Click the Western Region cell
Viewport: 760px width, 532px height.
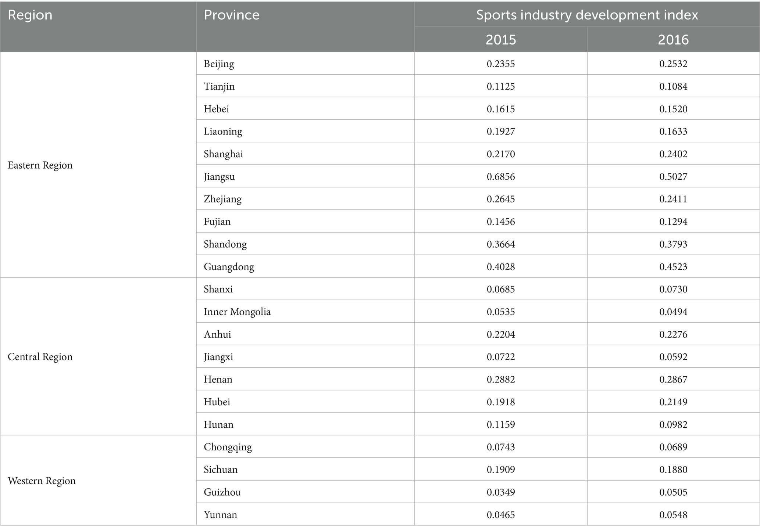[x=42, y=481]
